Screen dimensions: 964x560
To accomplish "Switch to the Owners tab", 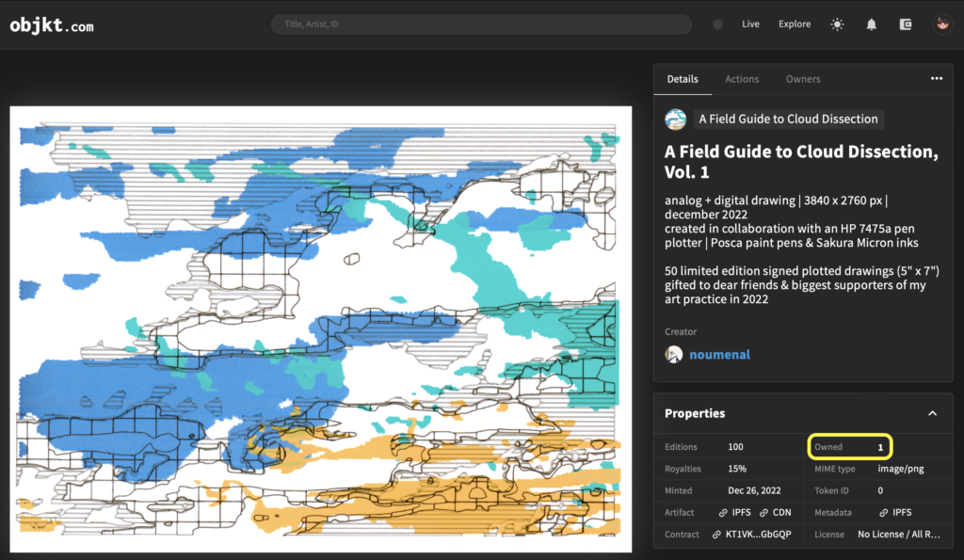I will pos(803,79).
